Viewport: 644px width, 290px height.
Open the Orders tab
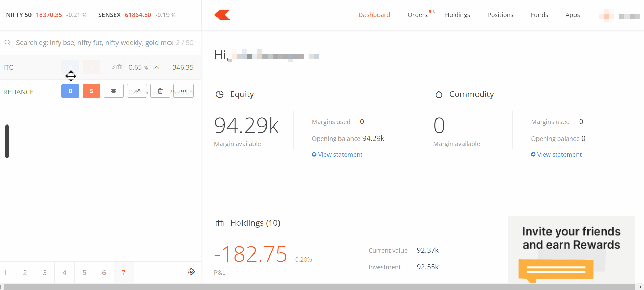(418, 15)
